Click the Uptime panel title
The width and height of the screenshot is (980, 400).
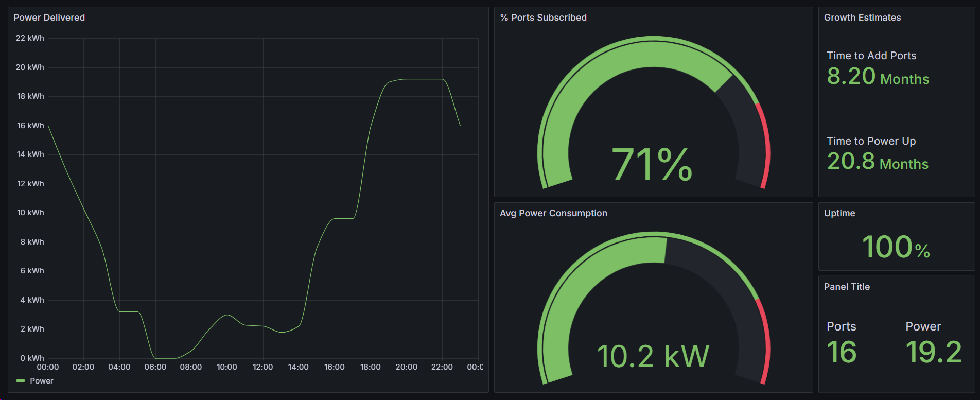(x=839, y=213)
